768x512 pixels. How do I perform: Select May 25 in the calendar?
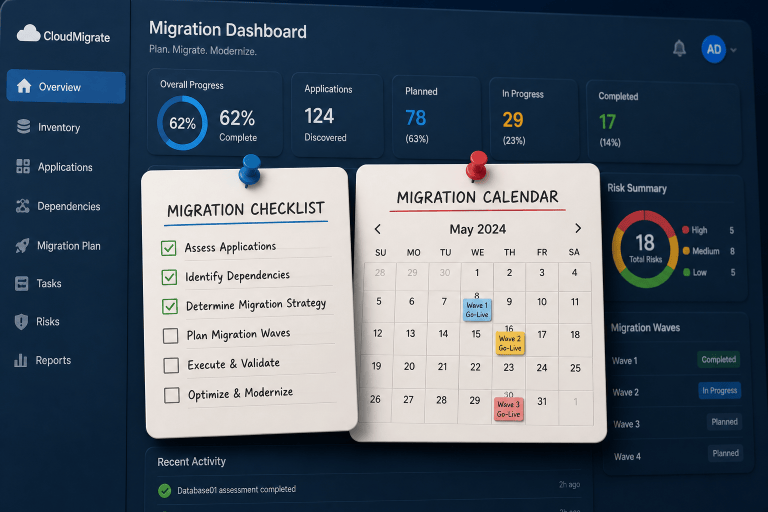(575, 368)
